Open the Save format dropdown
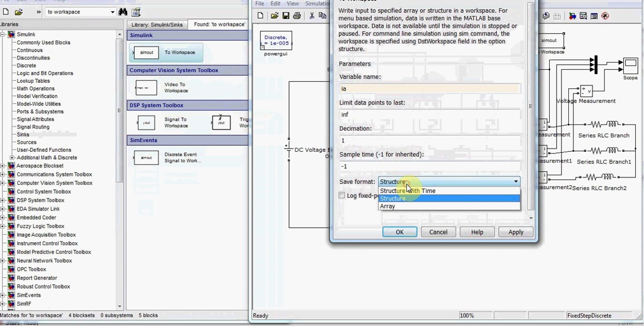The image size is (644, 326). 449,182
